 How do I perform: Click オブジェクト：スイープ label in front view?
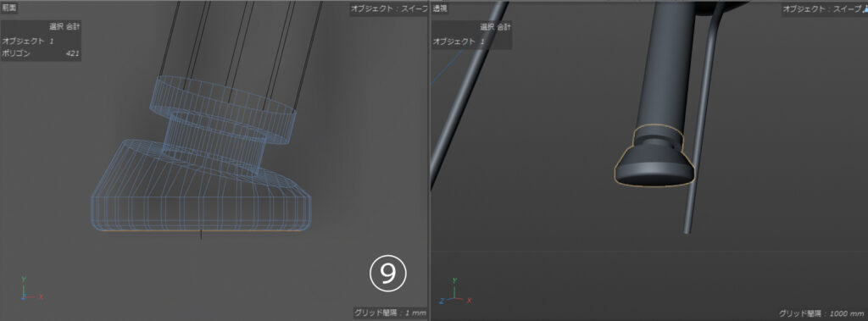[x=388, y=8]
